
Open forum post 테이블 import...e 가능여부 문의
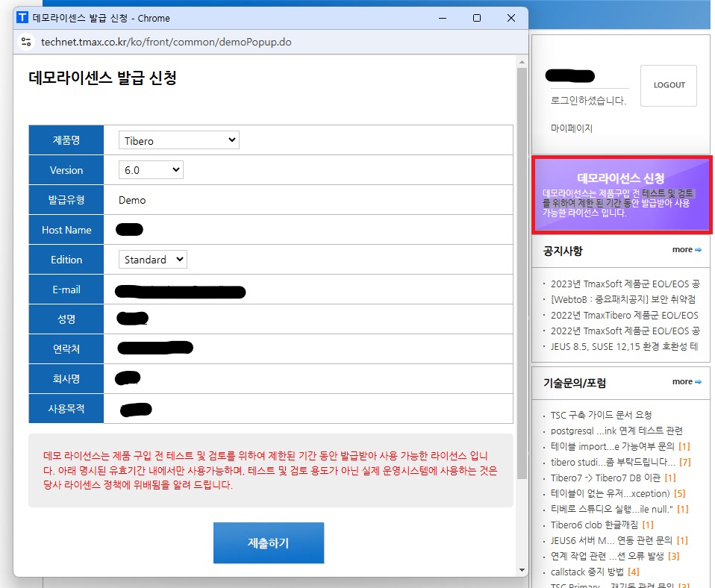click(613, 446)
